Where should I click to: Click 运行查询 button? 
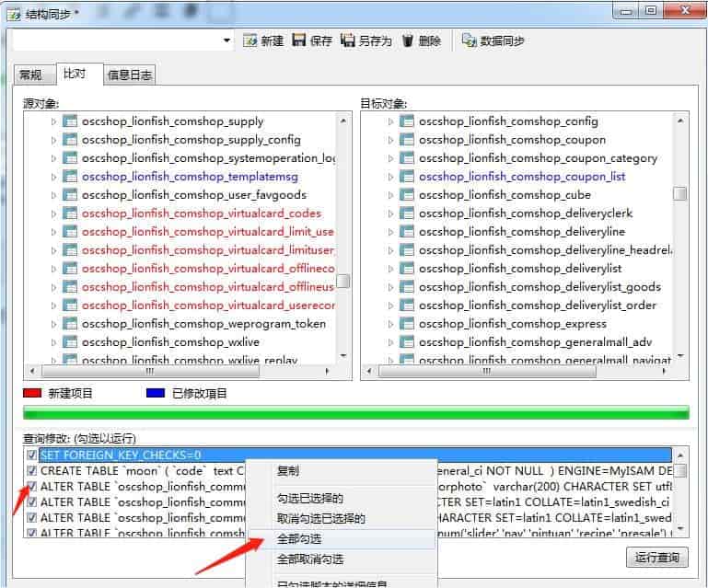[657, 558]
